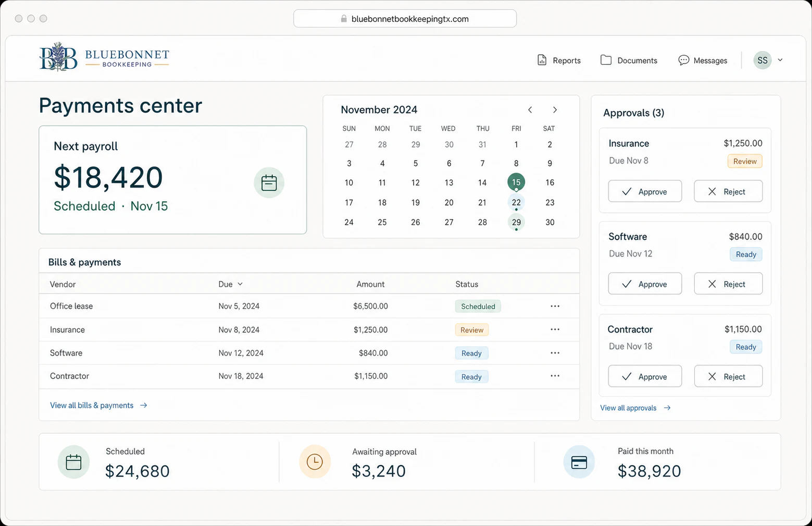This screenshot has width=812, height=526.
Task: Click the Awaiting approval clock icon
Action: (315, 462)
